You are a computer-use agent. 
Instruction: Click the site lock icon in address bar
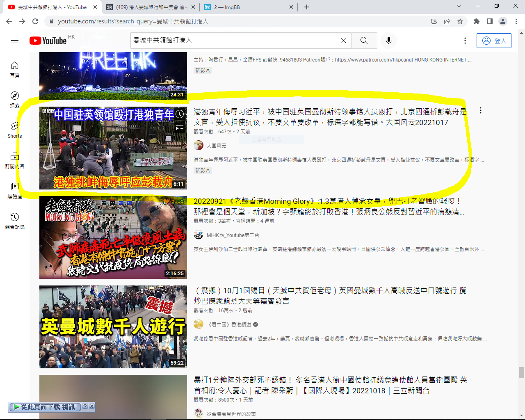[51, 21]
